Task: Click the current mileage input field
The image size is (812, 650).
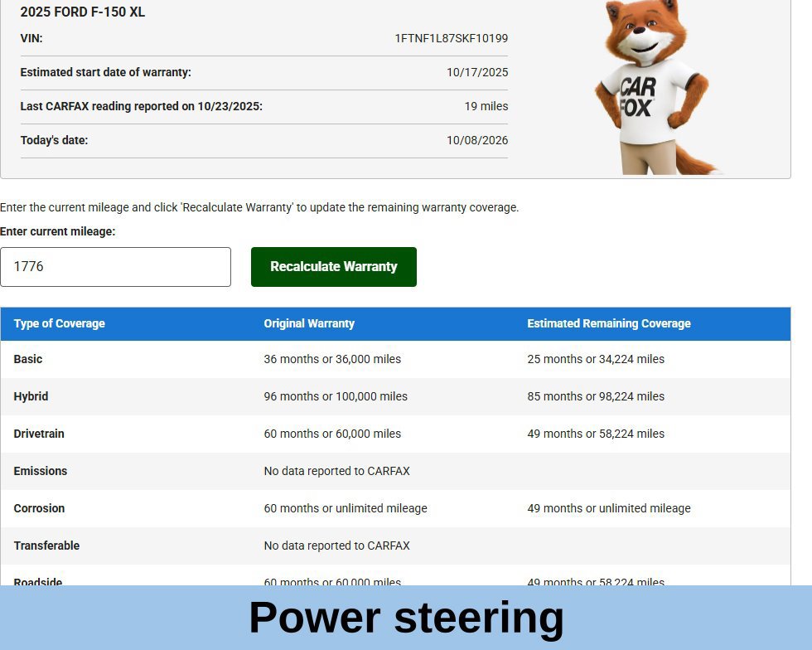Action: (x=115, y=266)
